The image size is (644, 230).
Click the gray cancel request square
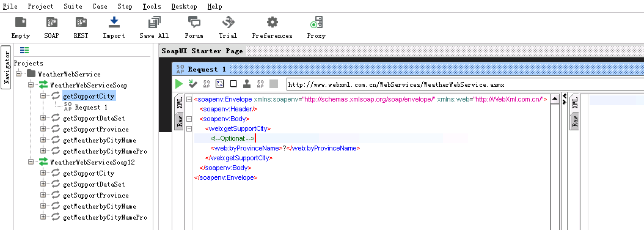(x=274, y=84)
